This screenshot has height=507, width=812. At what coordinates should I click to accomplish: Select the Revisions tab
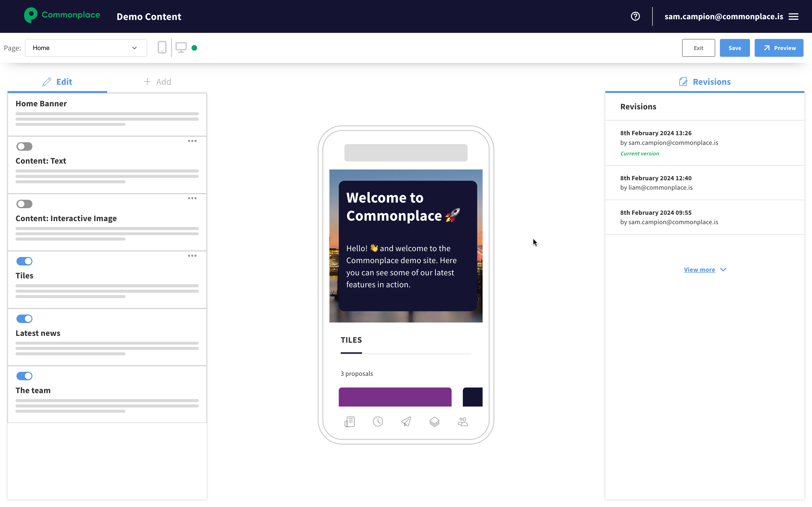point(705,82)
